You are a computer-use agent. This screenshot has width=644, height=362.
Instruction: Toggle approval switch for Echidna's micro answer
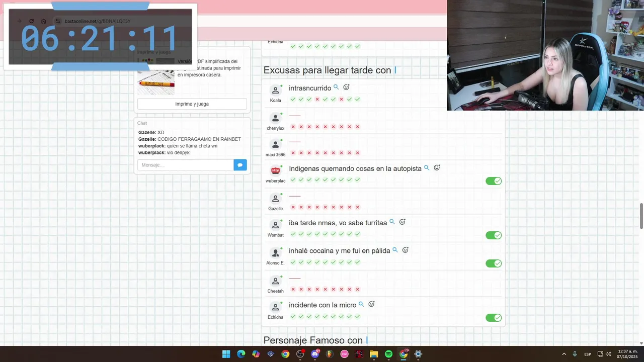[494, 318]
